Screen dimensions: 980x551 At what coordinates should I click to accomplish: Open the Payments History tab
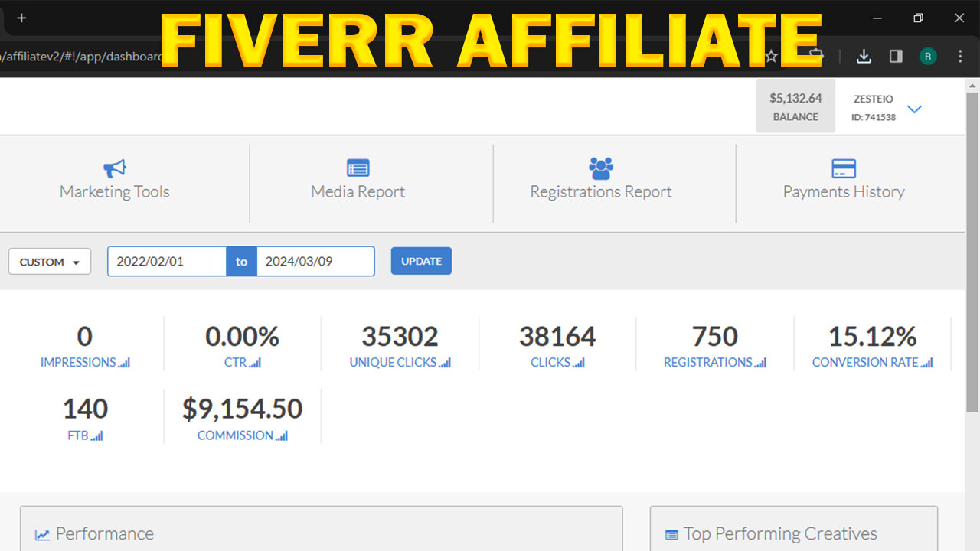[844, 182]
